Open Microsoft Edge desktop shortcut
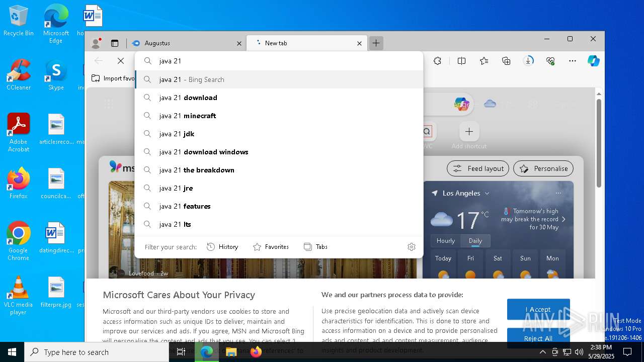644x362 pixels. 56,24
